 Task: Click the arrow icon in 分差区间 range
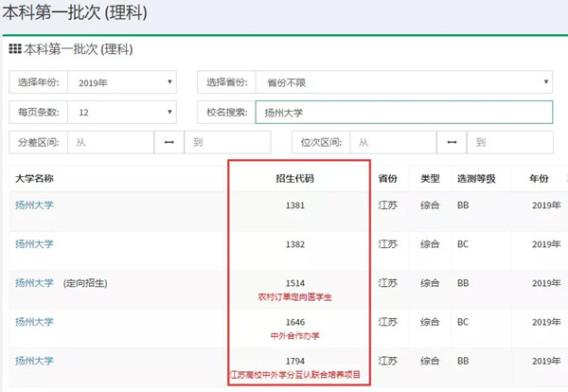pos(169,142)
